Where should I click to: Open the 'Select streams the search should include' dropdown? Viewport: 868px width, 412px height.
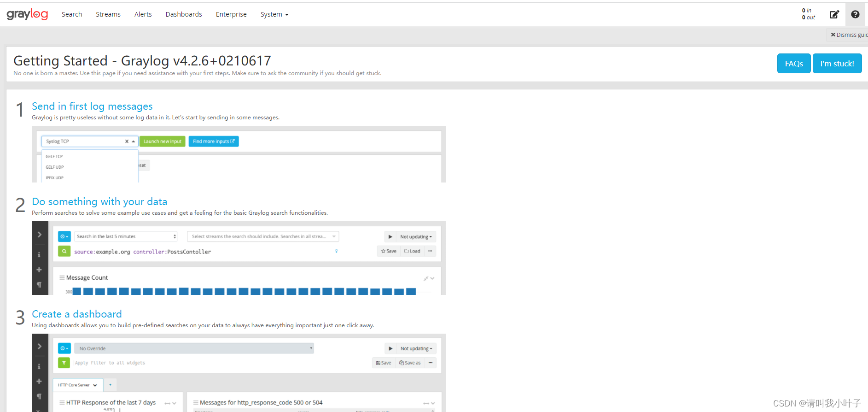point(263,236)
